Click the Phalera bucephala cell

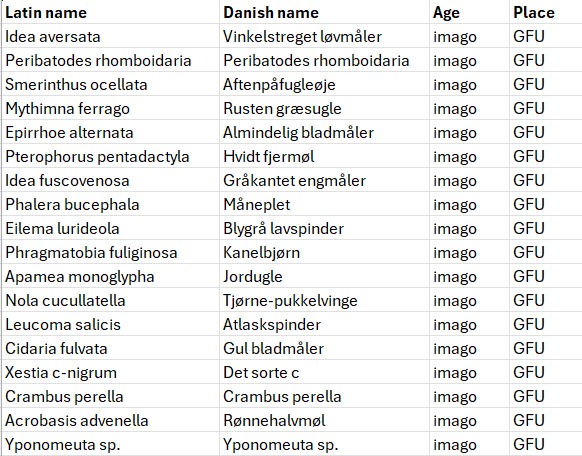(111, 204)
